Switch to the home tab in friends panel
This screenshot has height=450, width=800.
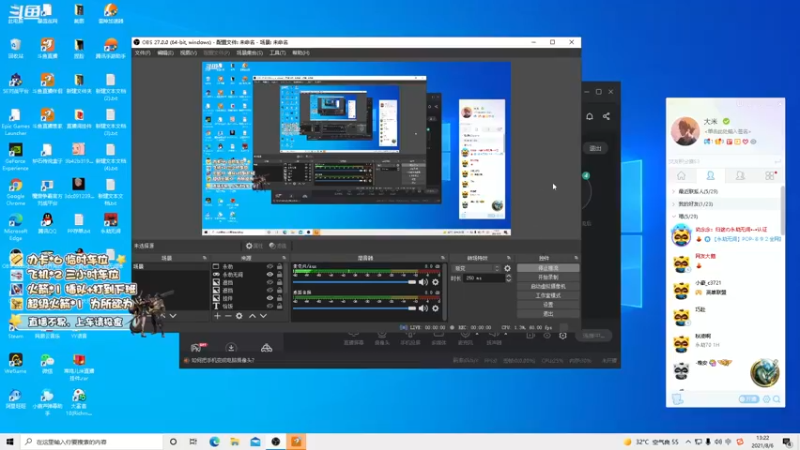pos(681,176)
